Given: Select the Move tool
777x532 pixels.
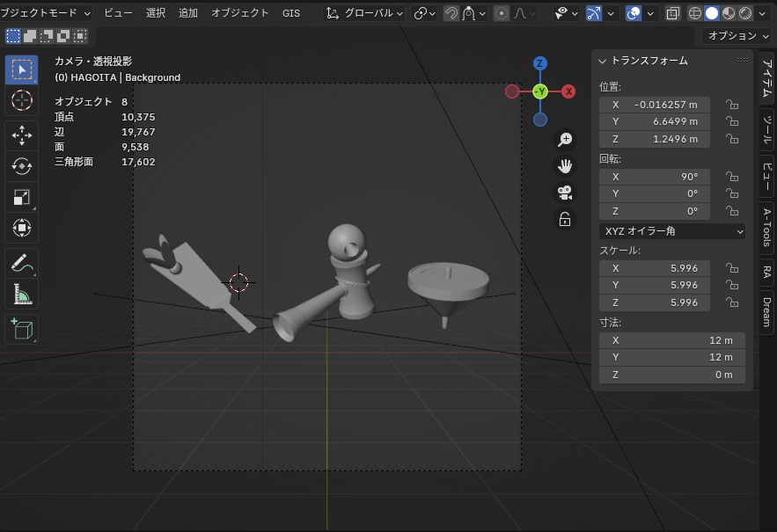Looking at the screenshot, I should [22, 135].
